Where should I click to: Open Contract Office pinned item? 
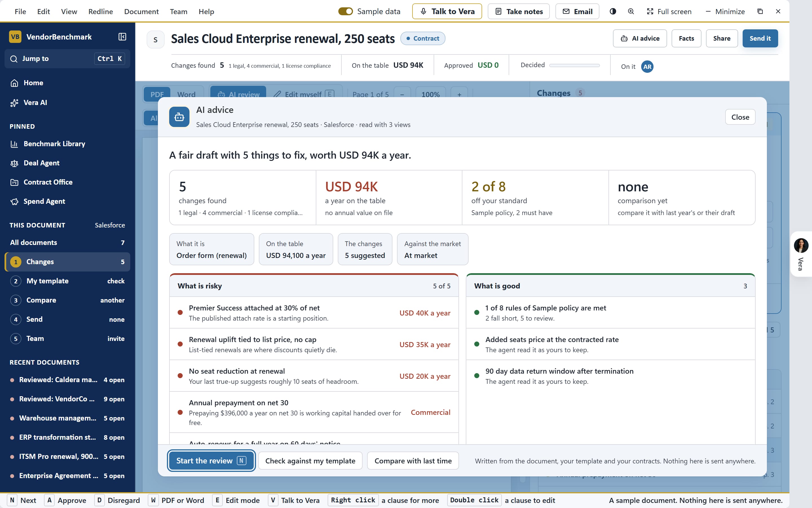point(67,182)
